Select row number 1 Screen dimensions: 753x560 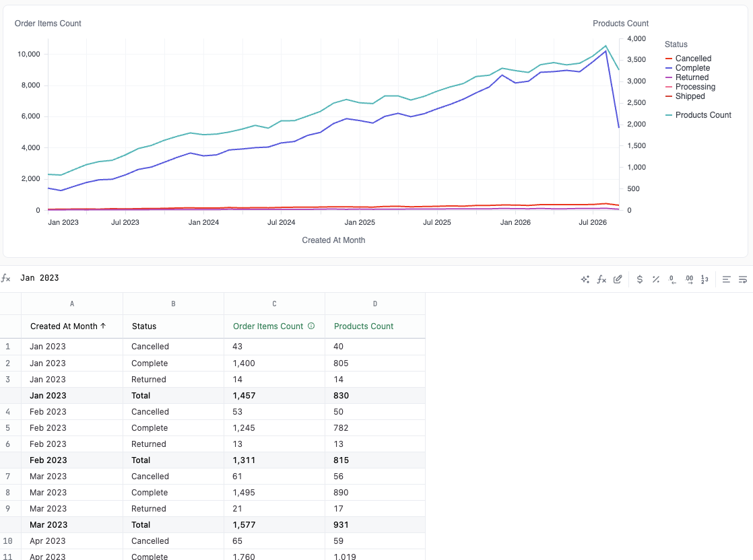coord(7,347)
